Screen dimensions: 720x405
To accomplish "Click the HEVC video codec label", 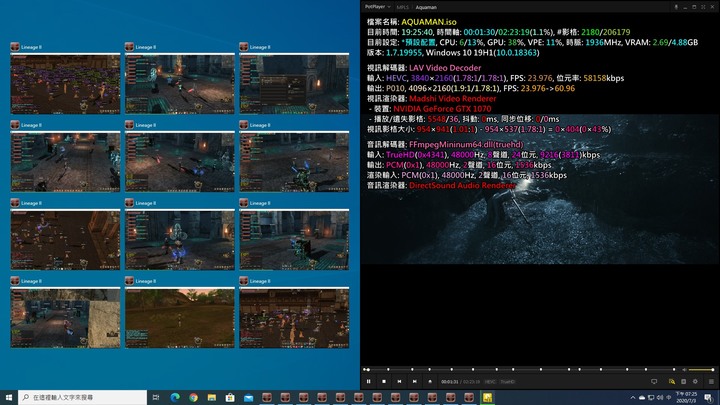I will pyautogui.click(x=490, y=382).
